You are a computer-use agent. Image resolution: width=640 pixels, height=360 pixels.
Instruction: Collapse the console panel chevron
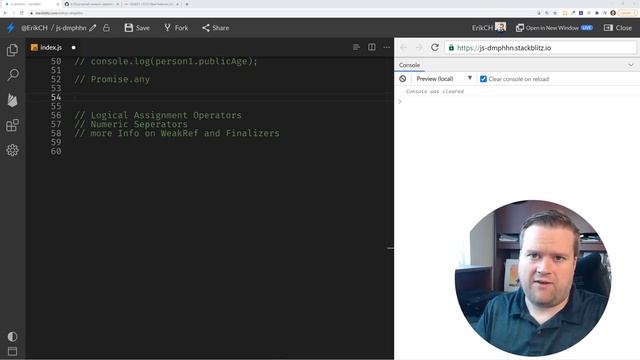[x=631, y=65]
